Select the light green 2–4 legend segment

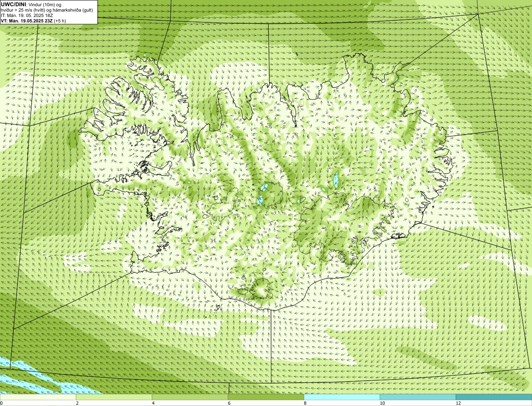click(114, 397)
